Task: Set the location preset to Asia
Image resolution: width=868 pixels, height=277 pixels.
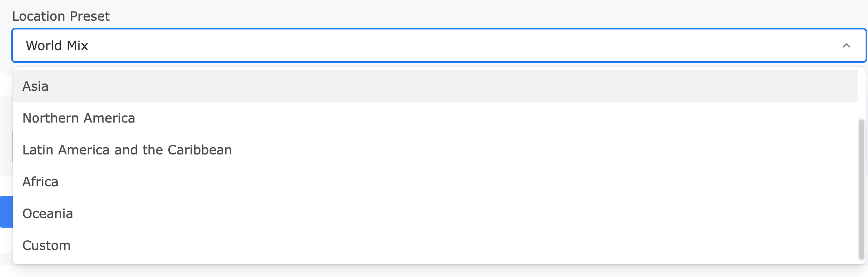Action: coord(35,86)
